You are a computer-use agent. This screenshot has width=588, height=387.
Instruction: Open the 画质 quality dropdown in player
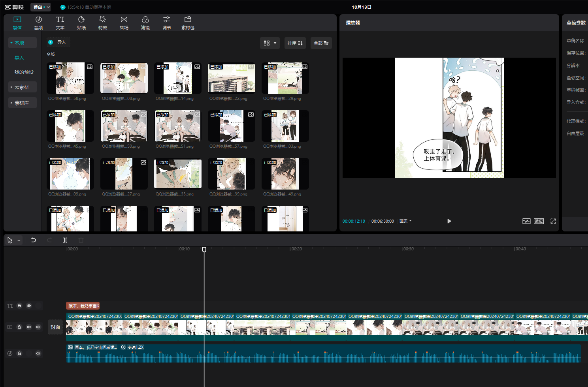pyautogui.click(x=405, y=221)
